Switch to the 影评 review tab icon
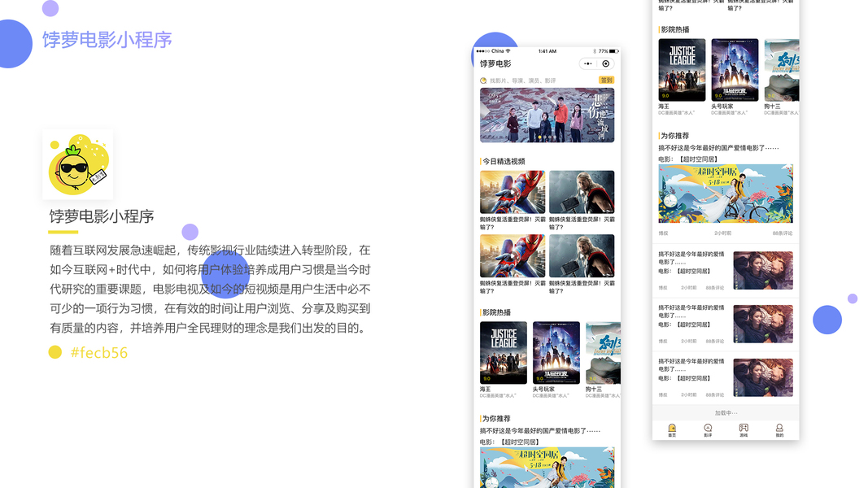 pos(708,428)
